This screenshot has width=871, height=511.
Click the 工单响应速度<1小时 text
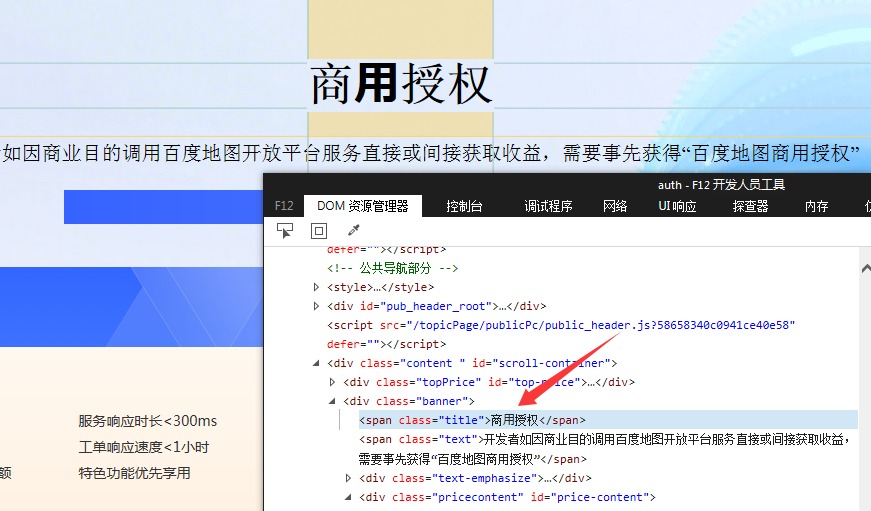[x=143, y=447]
